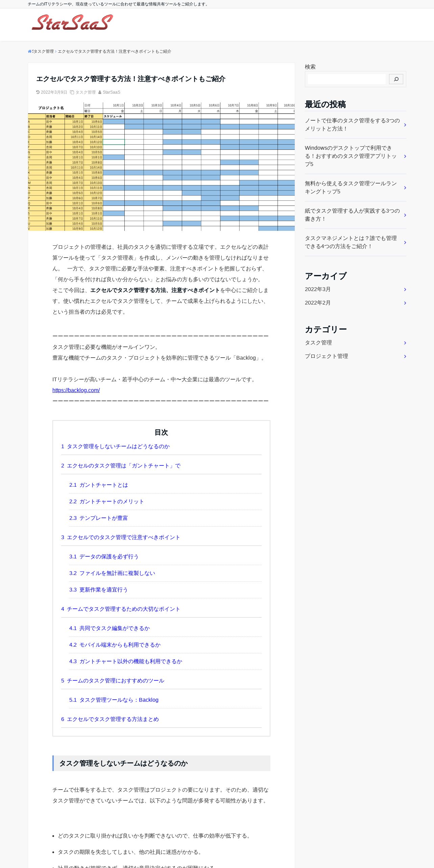Click the アーカイブ heading
This screenshot has width=434, height=868.
(326, 276)
